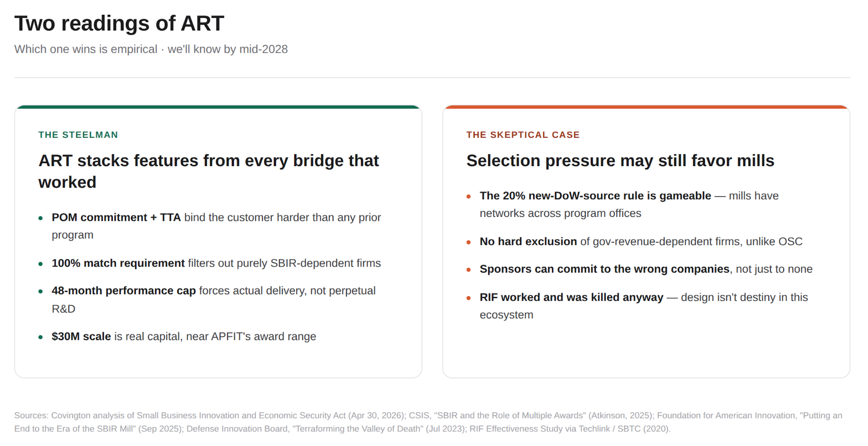Image resolution: width=868 pixels, height=446 pixels.
Task: Click the orange bullet beside 20% new-DoW-source rule
Action: (x=469, y=197)
